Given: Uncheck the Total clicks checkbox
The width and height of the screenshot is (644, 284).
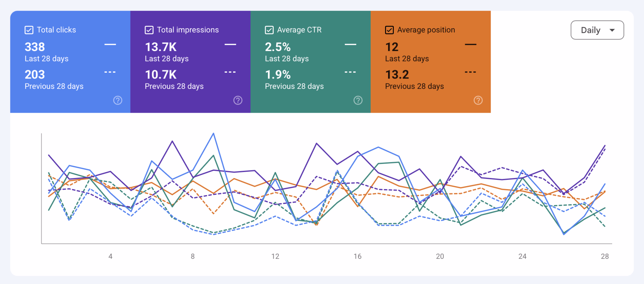Looking at the screenshot, I should [29, 30].
